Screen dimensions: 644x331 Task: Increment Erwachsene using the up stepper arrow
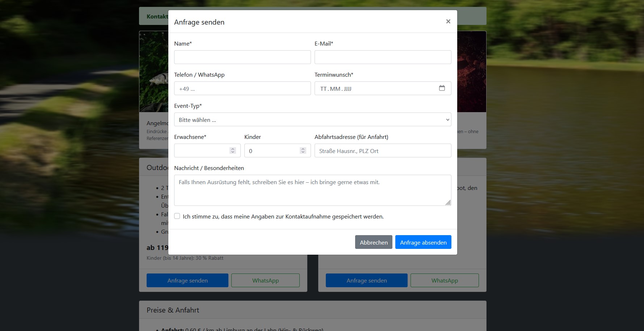tap(232, 148)
